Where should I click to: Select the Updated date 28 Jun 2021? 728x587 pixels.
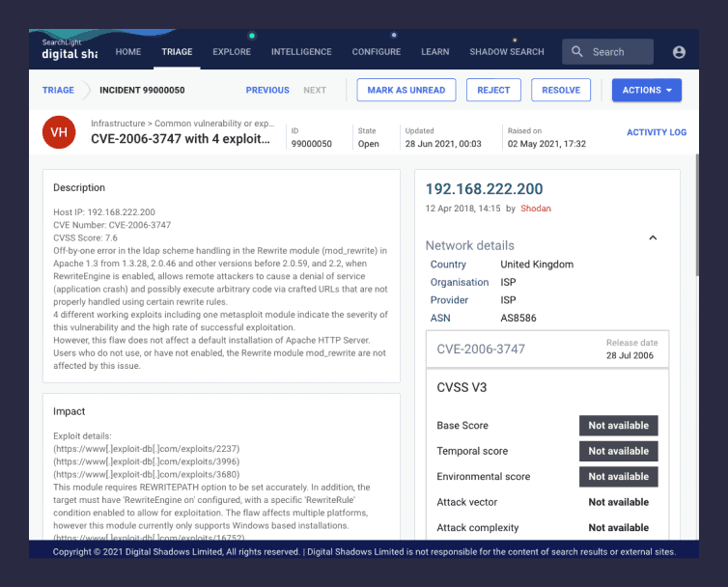click(443, 144)
